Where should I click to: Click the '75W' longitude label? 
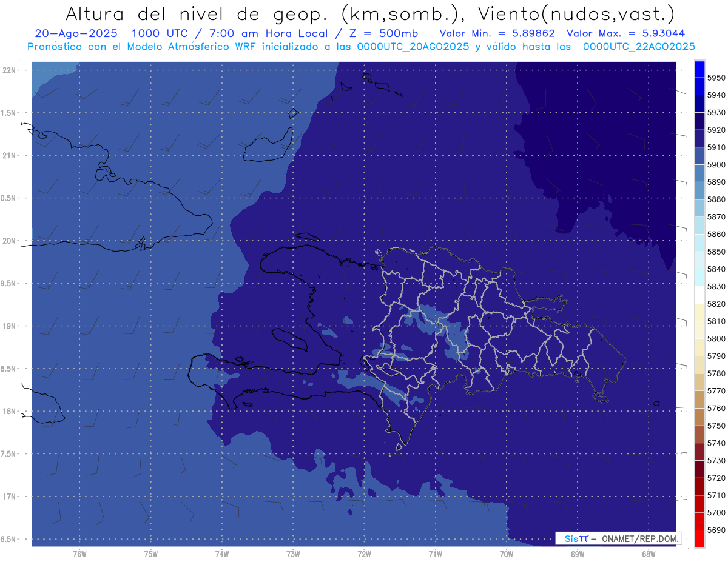pos(151,554)
